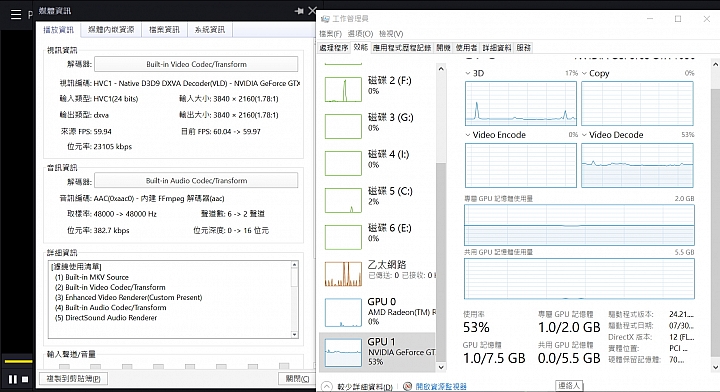Open Task Manager's 應用程式歷程記錄 tab

click(402, 47)
